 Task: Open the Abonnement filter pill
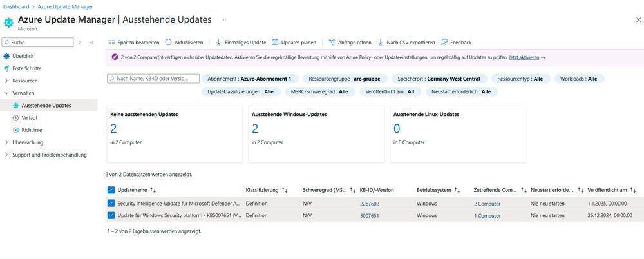249,79
